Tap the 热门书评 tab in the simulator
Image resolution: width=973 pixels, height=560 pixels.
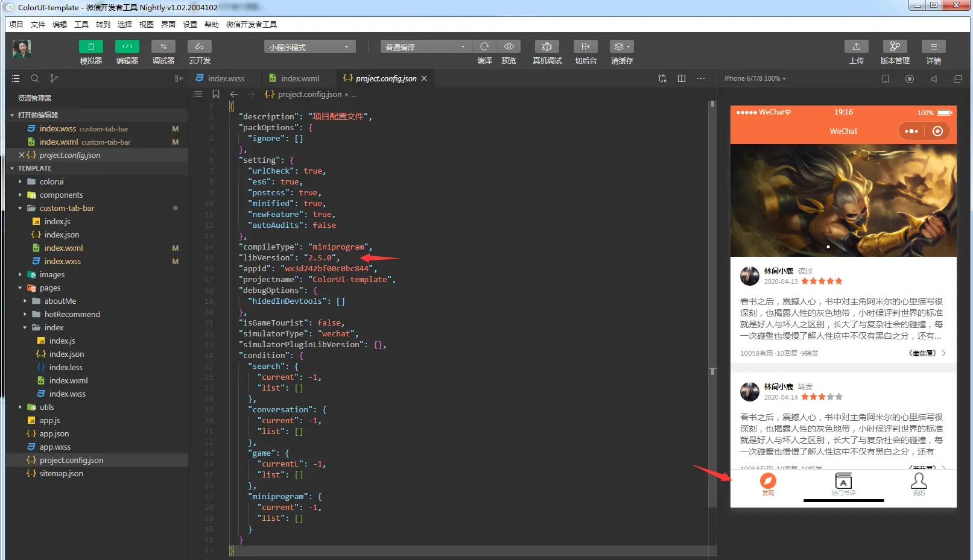click(843, 484)
